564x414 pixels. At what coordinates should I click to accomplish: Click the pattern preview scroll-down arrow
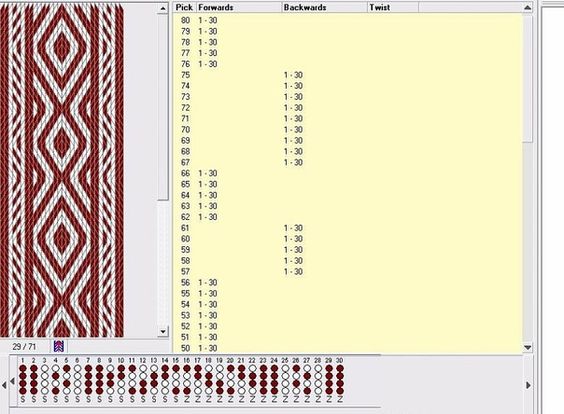(x=163, y=331)
